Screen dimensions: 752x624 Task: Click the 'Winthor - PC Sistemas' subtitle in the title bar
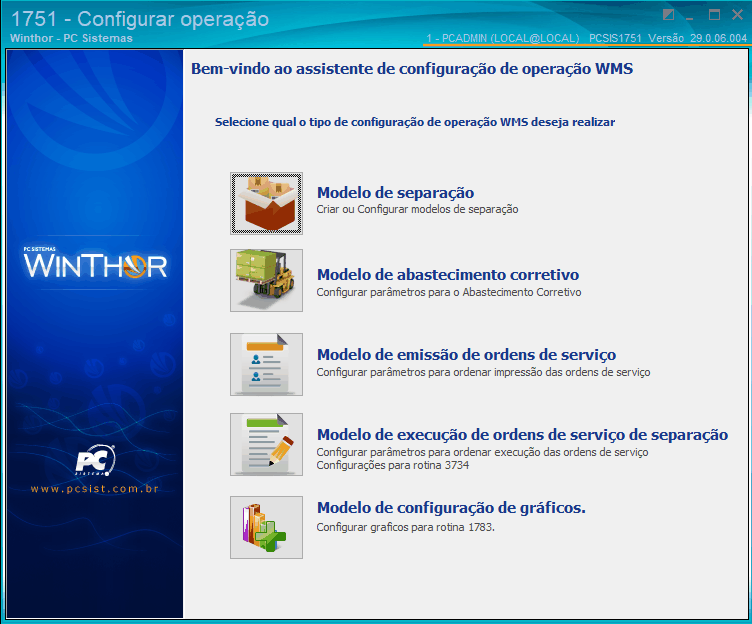coord(71,38)
